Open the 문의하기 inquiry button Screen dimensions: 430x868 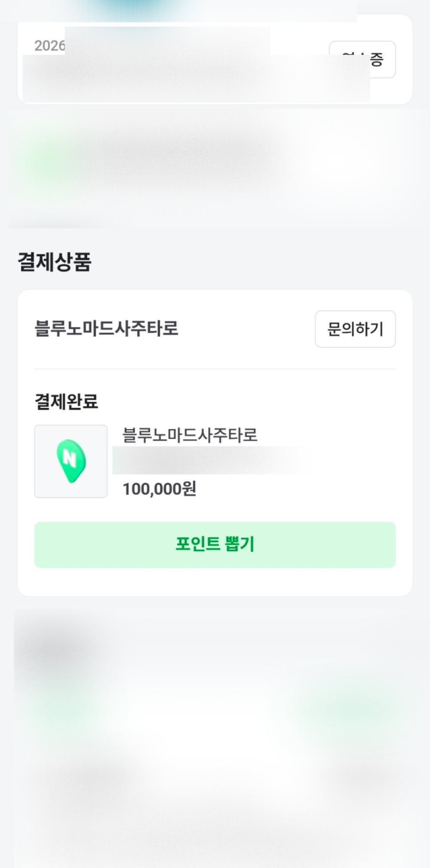click(x=355, y=329)
